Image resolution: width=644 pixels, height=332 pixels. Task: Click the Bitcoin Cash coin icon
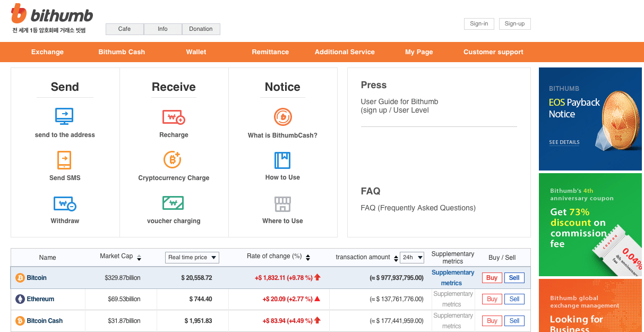click(x=20, y=321)
